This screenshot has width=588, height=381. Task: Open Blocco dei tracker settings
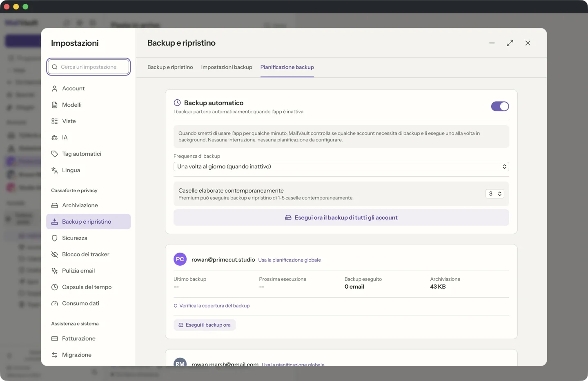click(88, 254)
